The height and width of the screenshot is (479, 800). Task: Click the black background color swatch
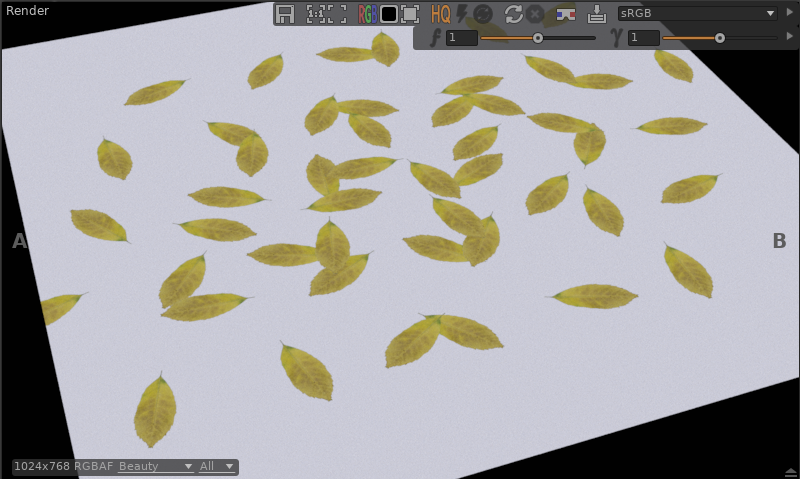click(389, 14)
